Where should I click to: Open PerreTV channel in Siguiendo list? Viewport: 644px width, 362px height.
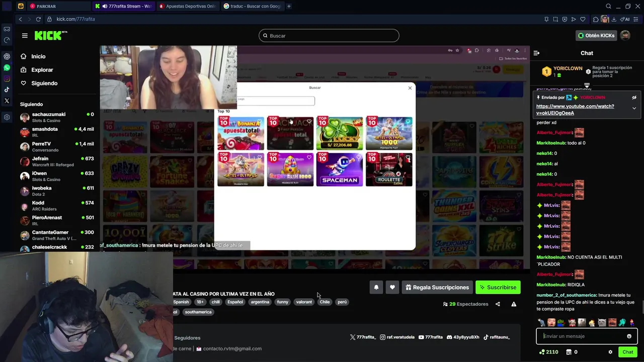point(57,146)
